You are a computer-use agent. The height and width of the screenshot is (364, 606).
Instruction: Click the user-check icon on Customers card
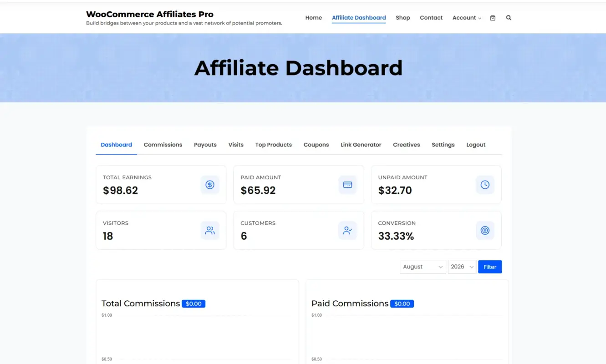(347, 231)
